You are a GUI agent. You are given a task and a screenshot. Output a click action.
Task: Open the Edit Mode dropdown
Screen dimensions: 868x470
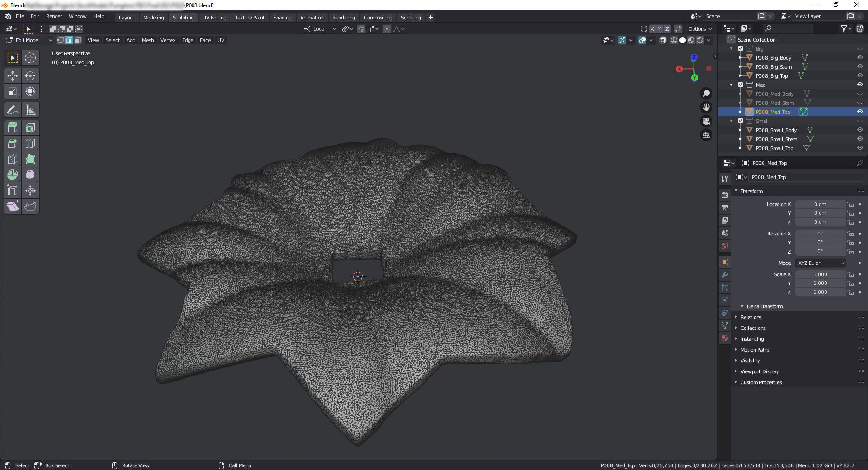click(29, 40)
